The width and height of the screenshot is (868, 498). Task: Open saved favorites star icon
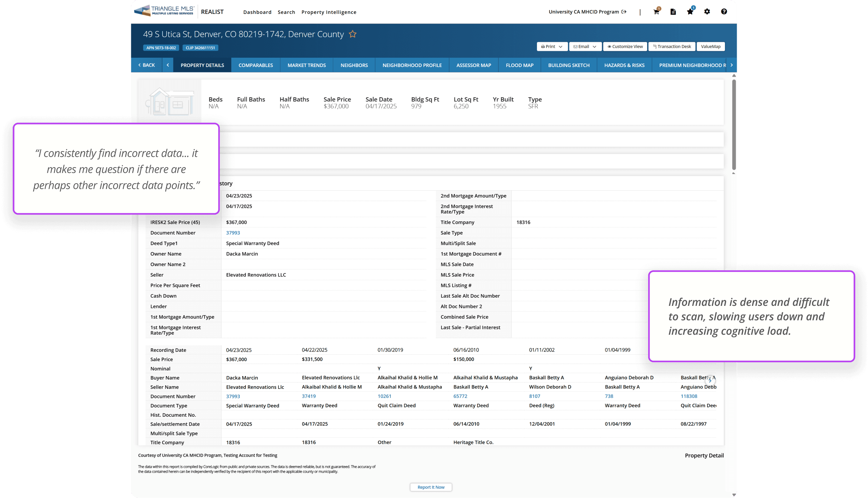690,12
